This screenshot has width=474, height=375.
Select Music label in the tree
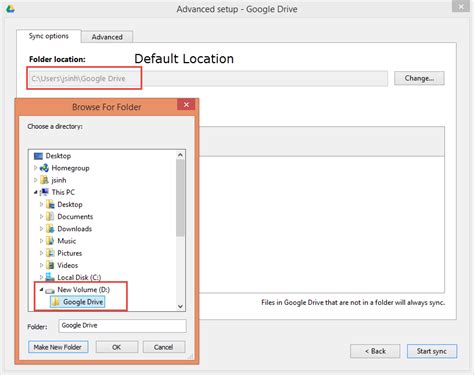67,241
